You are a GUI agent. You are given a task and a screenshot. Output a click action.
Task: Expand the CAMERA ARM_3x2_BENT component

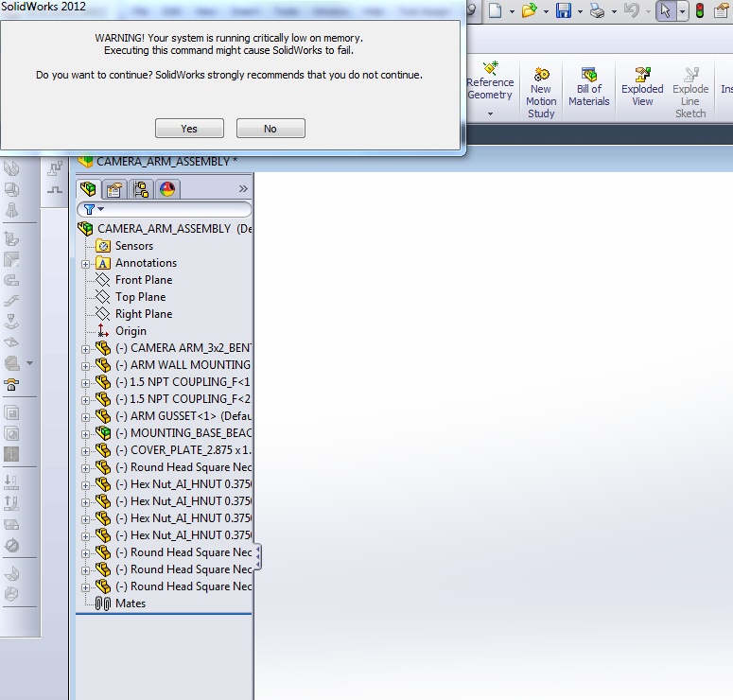click(x=85, y=349)
